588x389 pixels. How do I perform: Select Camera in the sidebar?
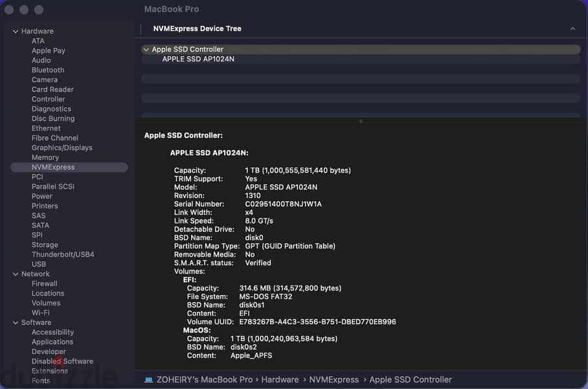(45, 80)
